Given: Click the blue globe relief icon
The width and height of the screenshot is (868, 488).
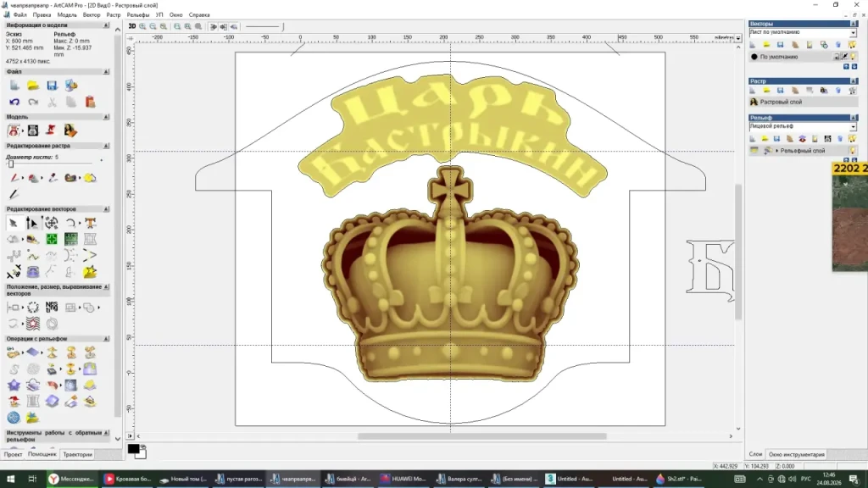Looking at the screenshot, I should (14, 417).
